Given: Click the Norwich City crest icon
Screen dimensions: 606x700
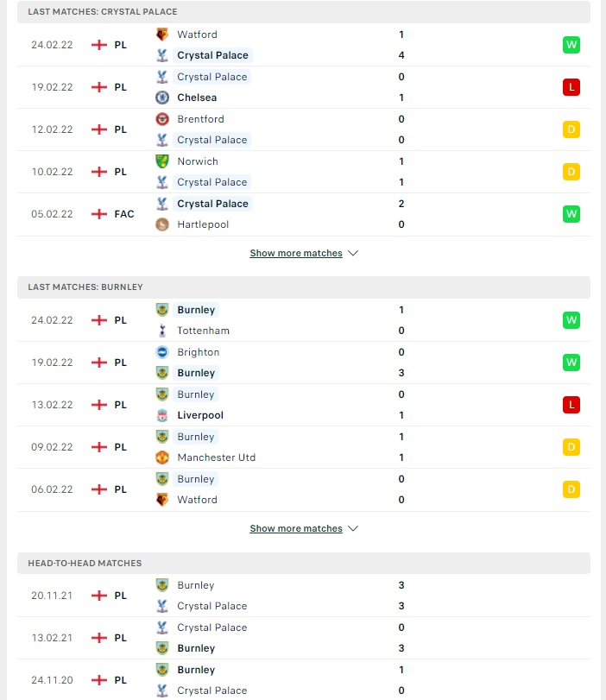Looking at the screenshot, I should 162,161.
